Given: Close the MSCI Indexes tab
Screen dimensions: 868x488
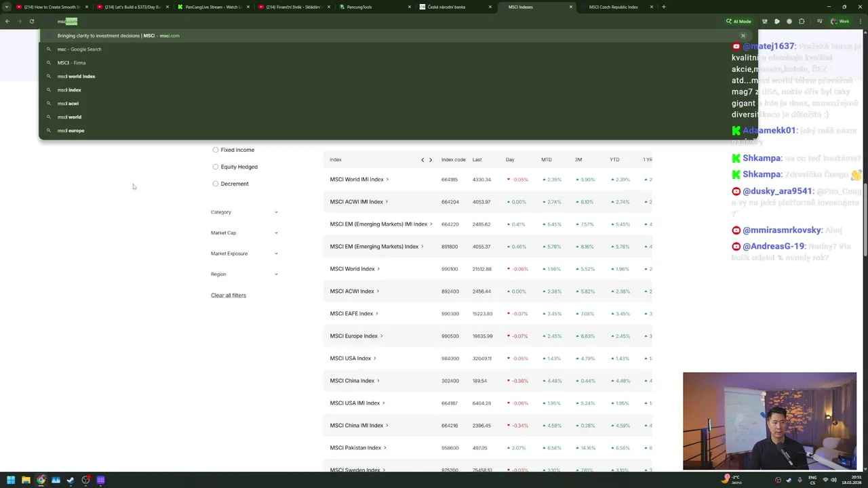Looking at the screenshot, I should click(x=571, y=7).
